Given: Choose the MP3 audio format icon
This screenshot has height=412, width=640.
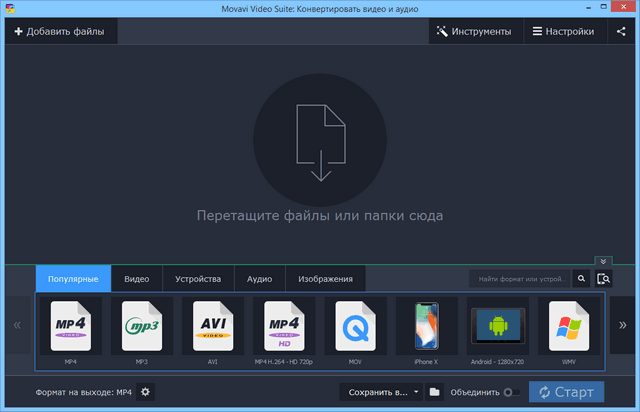Looking at the screenshot, I should pos(141,326).
